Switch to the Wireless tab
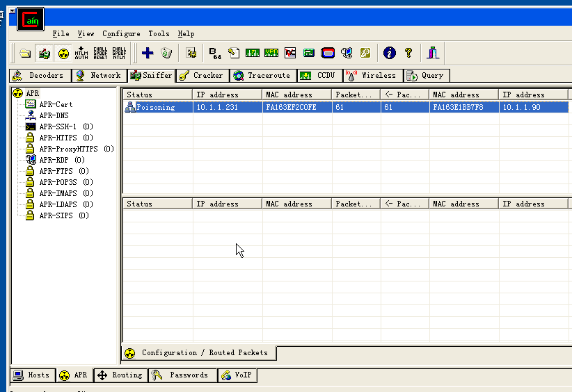Viewport: 572px width, 392px height. point(373,76)
